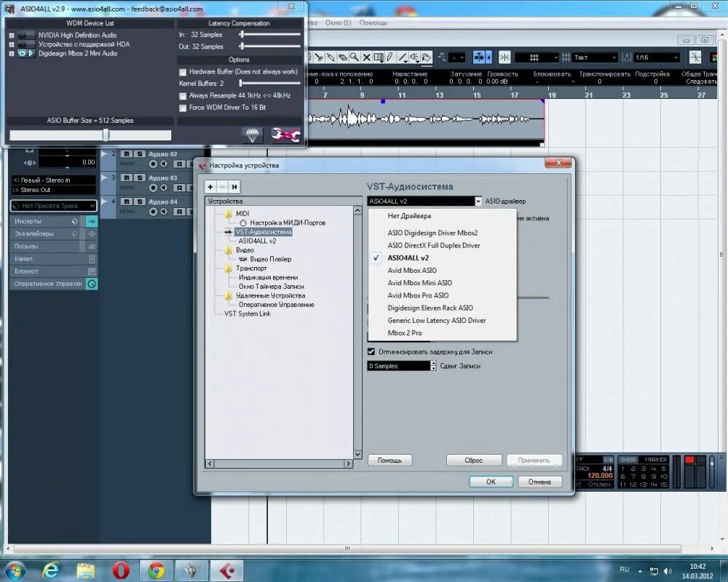The width and height of the screenshot is (728, 582).
Task: Click Cubase icon in taskbar
Action: 227,570
